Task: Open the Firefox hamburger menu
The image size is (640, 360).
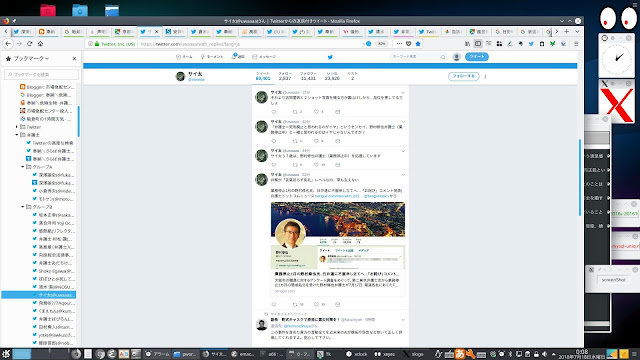Action: click(x=576, y=44)
